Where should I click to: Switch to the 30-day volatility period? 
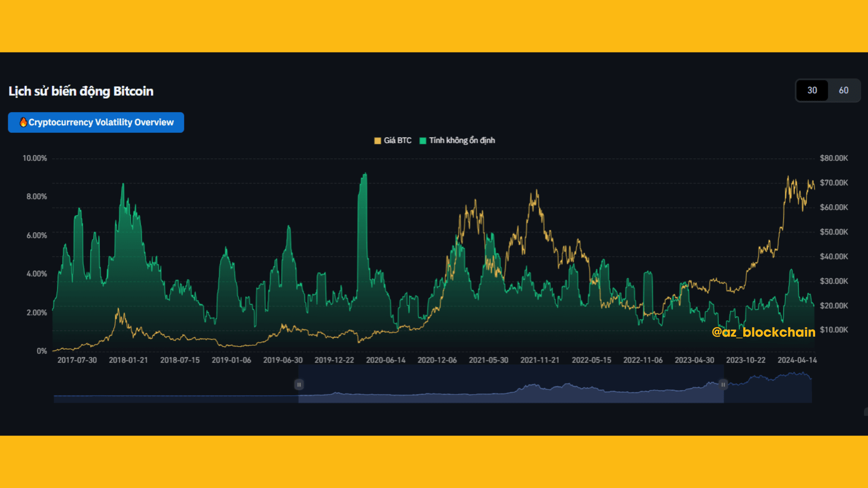(x=812, y=90)
